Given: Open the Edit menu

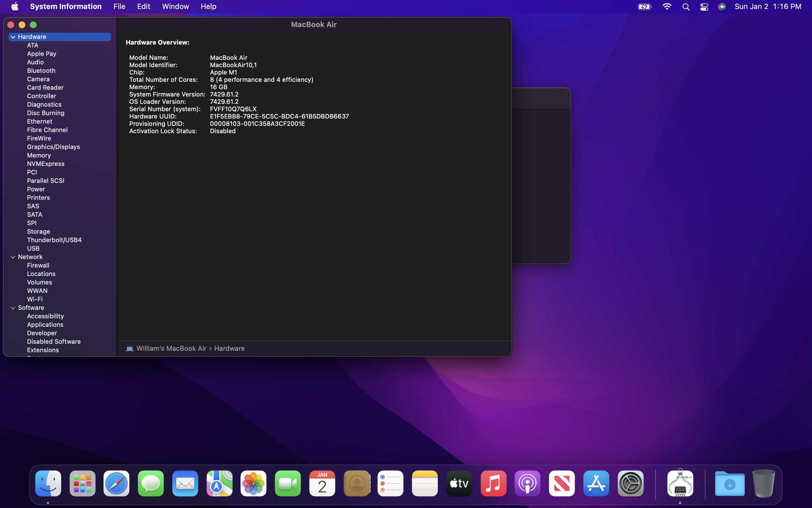Looking at the screenshot, I should point(143,7).
